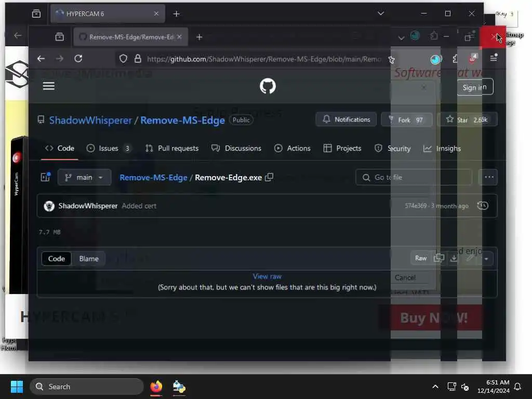View commit history clock icon
The height and width of the screenshot is (399, 532).
point(483,206)
